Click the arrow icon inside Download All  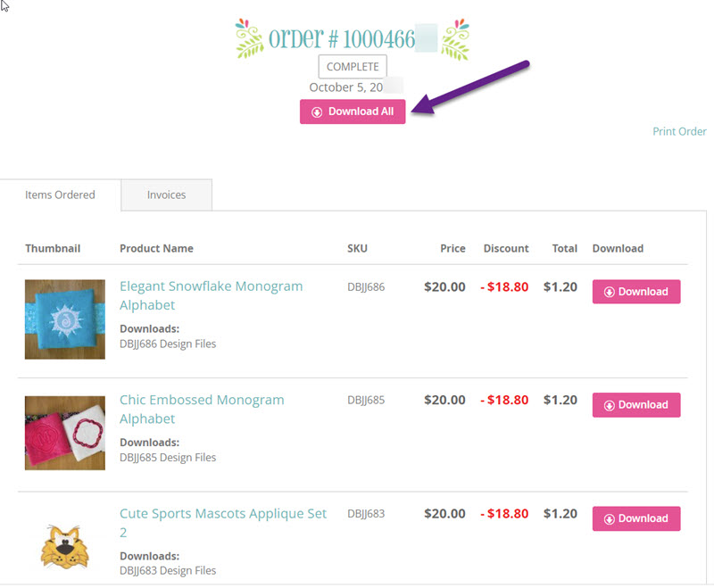coord(317,112)
